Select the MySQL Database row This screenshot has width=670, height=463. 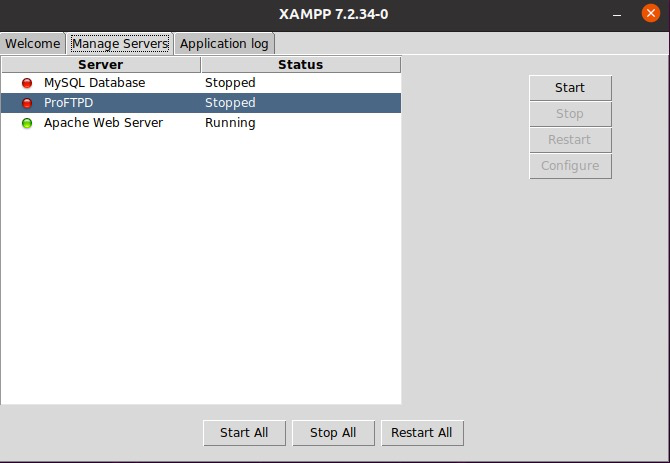click(x=201, y=83)
